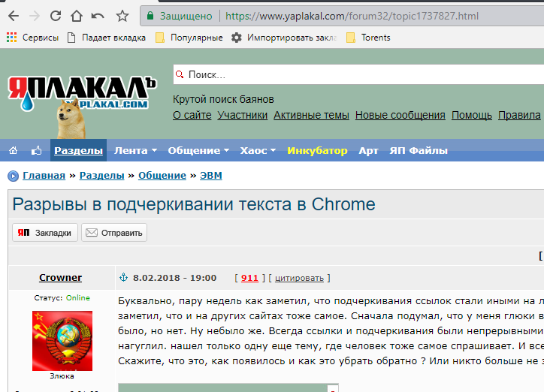544x392 pixels.
Task: Click the home icon in the blue nav bar
Action: click(x=14, y=150)
